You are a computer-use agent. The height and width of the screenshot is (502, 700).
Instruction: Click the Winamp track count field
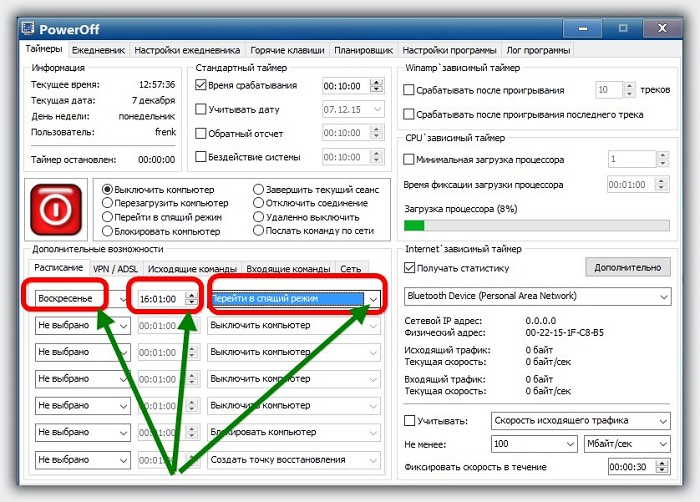(608, 90)
